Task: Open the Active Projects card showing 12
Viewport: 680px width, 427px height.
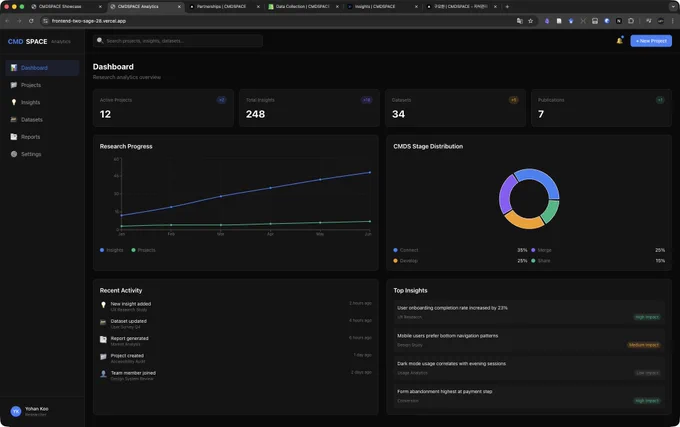Action: [x=163, y=108]
